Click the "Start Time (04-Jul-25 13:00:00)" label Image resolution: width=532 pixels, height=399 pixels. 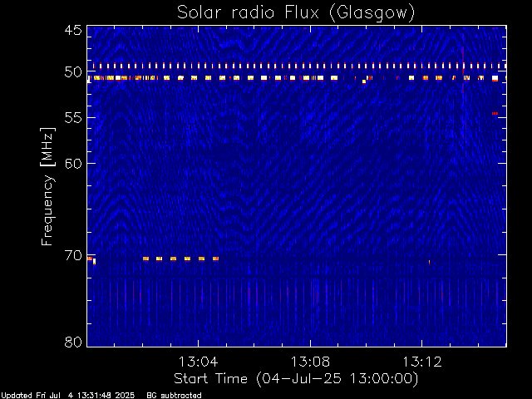[296, 379]
